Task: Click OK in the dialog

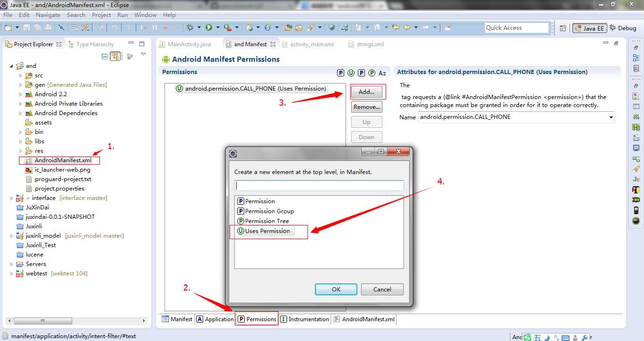Action: 336,289
